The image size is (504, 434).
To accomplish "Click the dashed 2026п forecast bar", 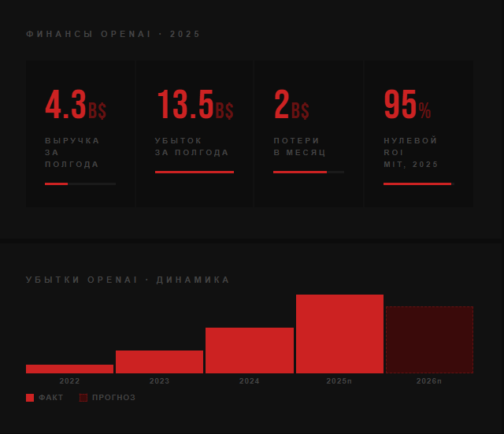I will click(x=429, y=340).
